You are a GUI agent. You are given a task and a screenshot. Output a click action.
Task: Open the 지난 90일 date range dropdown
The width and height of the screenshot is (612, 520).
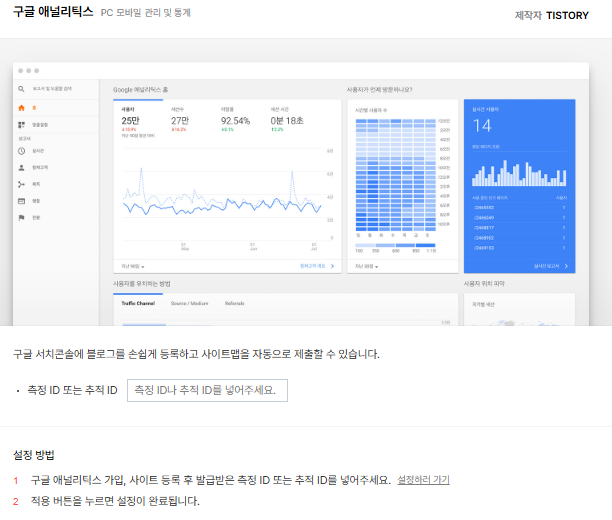(x=133, y=266)
